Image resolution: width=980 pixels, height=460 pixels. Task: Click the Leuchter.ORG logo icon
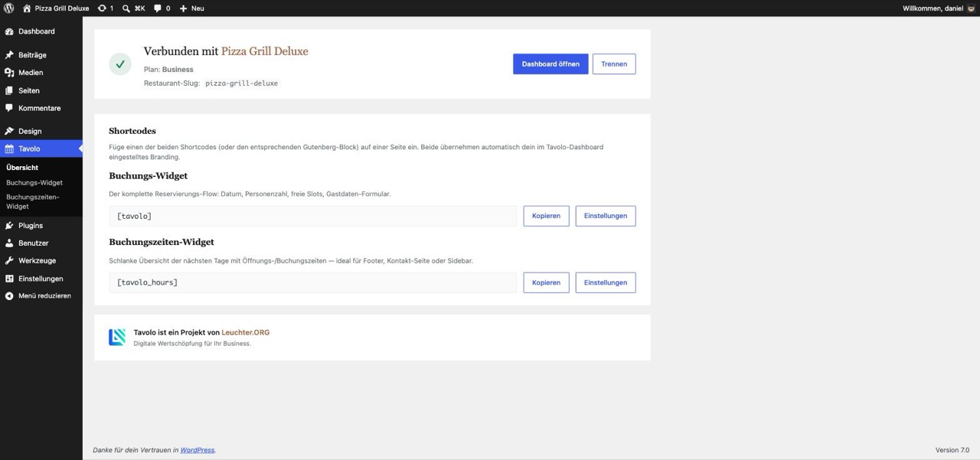coord(117,337)
